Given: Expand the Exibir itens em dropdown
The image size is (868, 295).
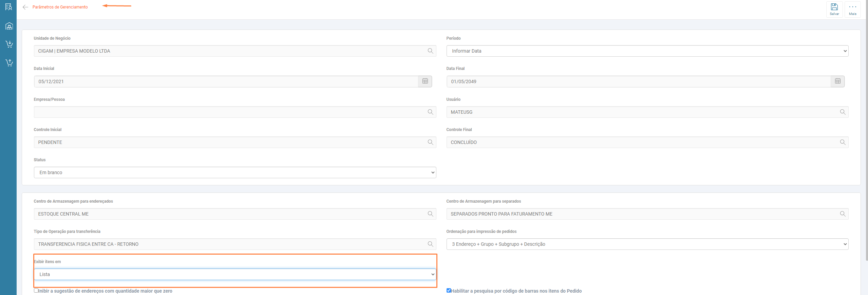Looking at the screenshot, I should pyautogui.click(x=235, y=274).
